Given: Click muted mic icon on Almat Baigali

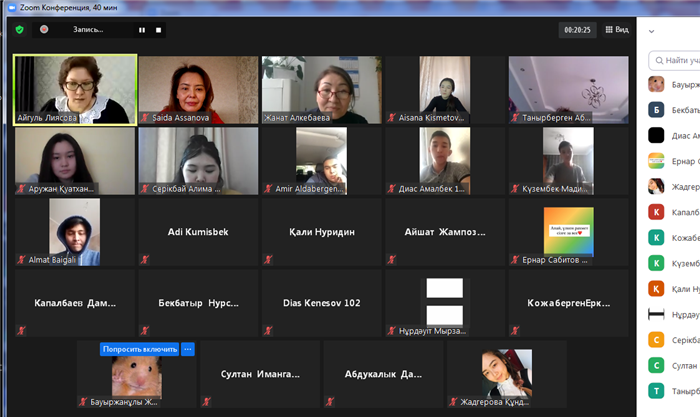Looking at the screenshot, I should coord(21,260).
